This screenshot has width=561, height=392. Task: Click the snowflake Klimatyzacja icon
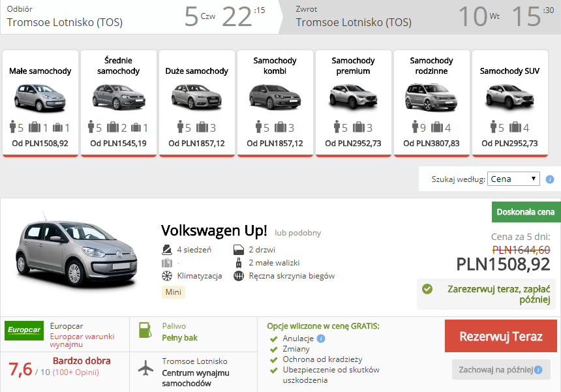pyautogui.click(x=167, y=276)
